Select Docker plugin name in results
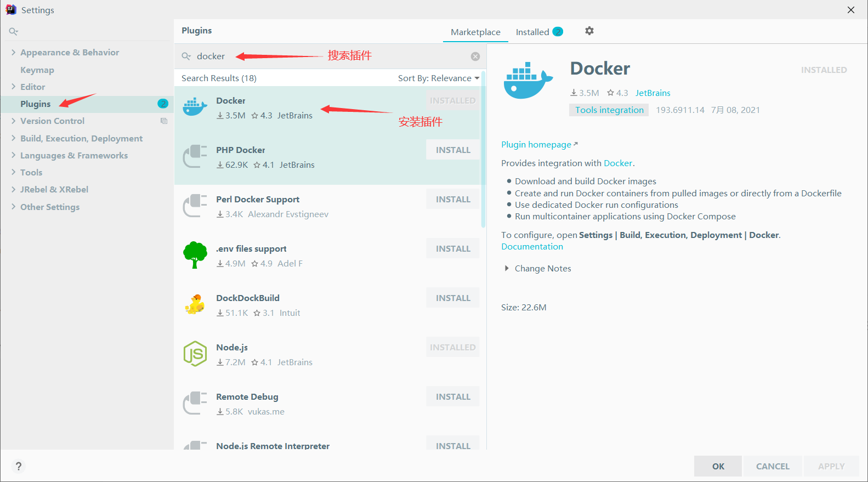 point(231,101)
